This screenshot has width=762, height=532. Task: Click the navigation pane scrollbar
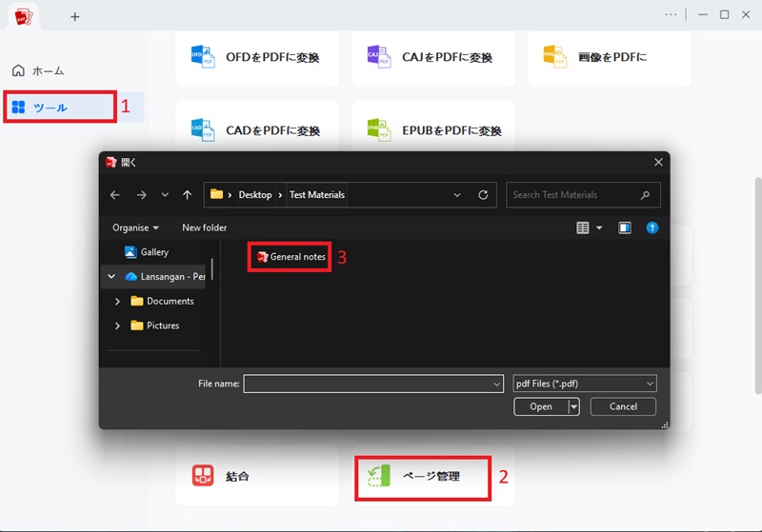pyautogui.click(x=212, y=268)
